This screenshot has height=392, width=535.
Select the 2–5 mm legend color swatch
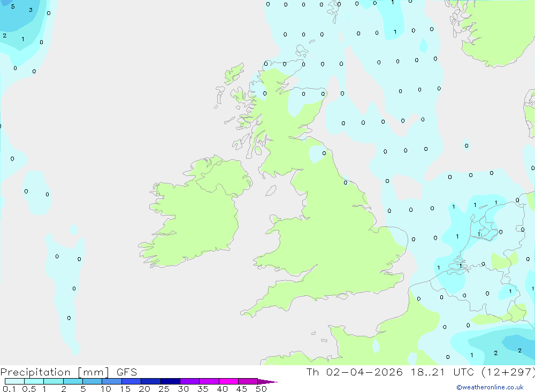click(73, 381)
